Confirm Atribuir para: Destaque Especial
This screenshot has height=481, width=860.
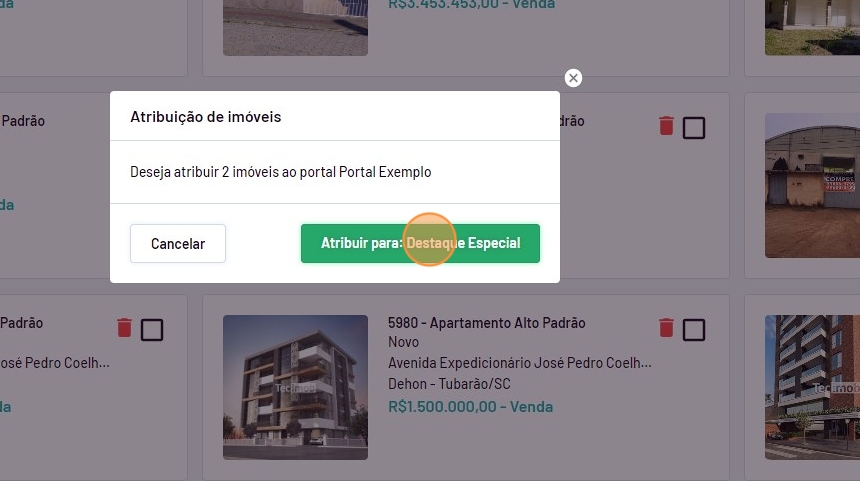(x=420, y=244)
